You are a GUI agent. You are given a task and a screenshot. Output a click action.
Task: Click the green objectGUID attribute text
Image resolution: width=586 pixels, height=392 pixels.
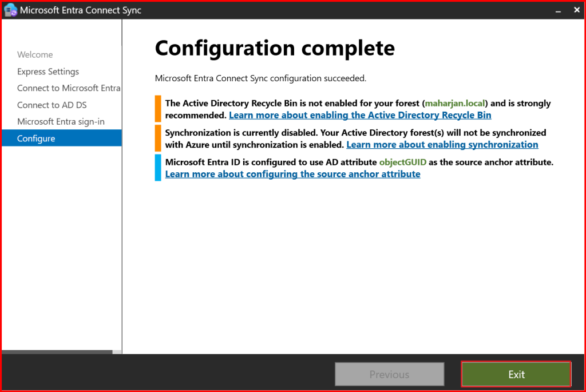402,163
